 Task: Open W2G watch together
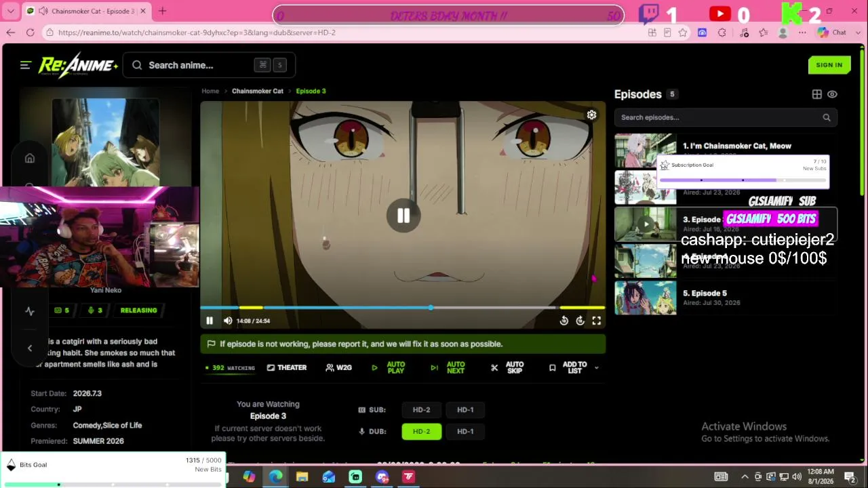point(338,367)
